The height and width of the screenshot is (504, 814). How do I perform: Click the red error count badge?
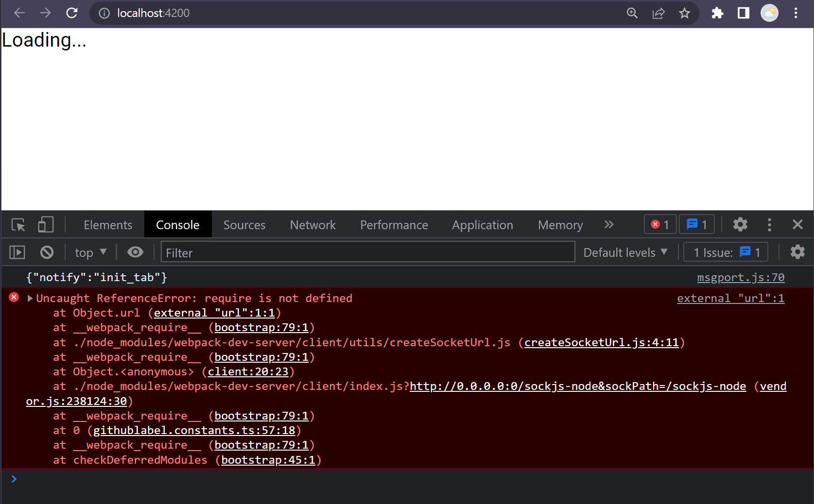660,224
